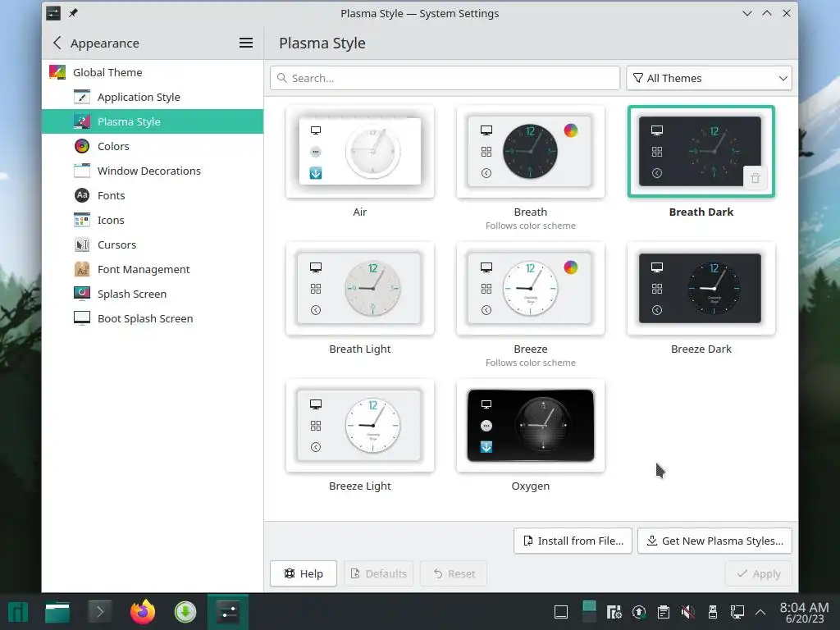
Task: Click the Font Management icon
Action: tap(82, 269)
